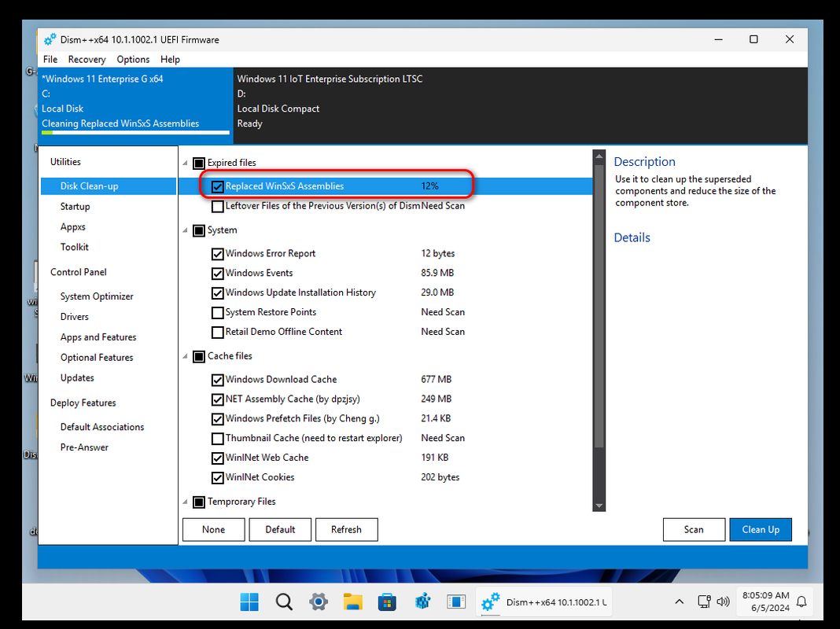Click the None button
The height and width of the screenshot is (629, 840).
[x=213, y=529]
